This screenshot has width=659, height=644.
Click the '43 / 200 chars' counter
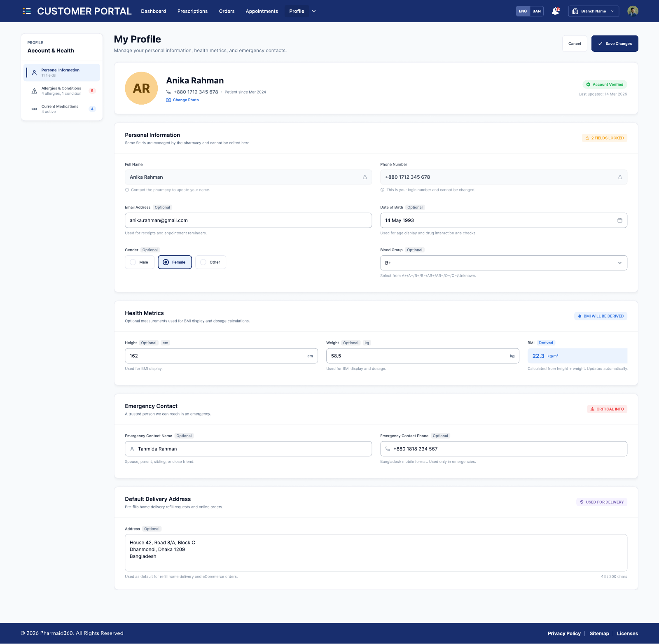coord(614,577)
